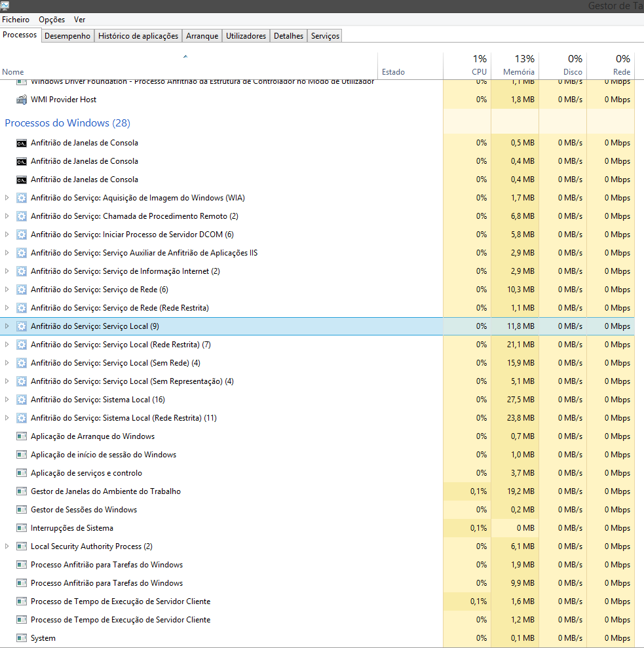Image resolution: width=644 pixels, height=648 pixels.
Task: Open the Opções menu
Action: pos(52,20)
